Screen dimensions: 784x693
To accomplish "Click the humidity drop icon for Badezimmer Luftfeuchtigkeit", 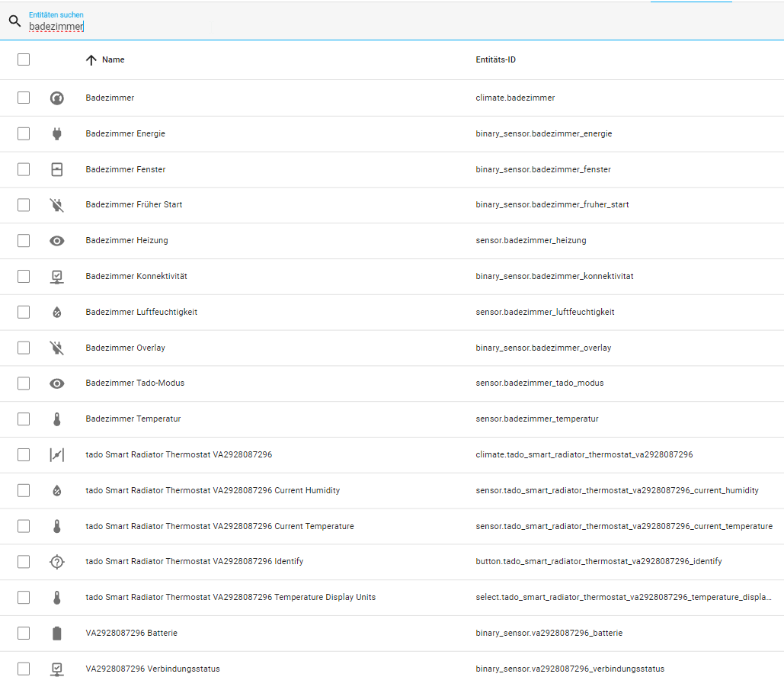I will (57, 313).
